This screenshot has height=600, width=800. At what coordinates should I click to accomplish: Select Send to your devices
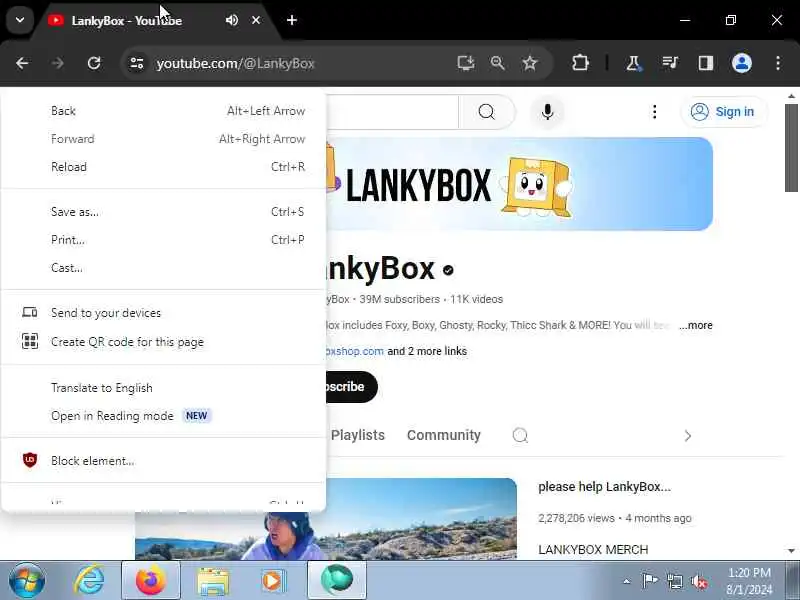(163, 313)
